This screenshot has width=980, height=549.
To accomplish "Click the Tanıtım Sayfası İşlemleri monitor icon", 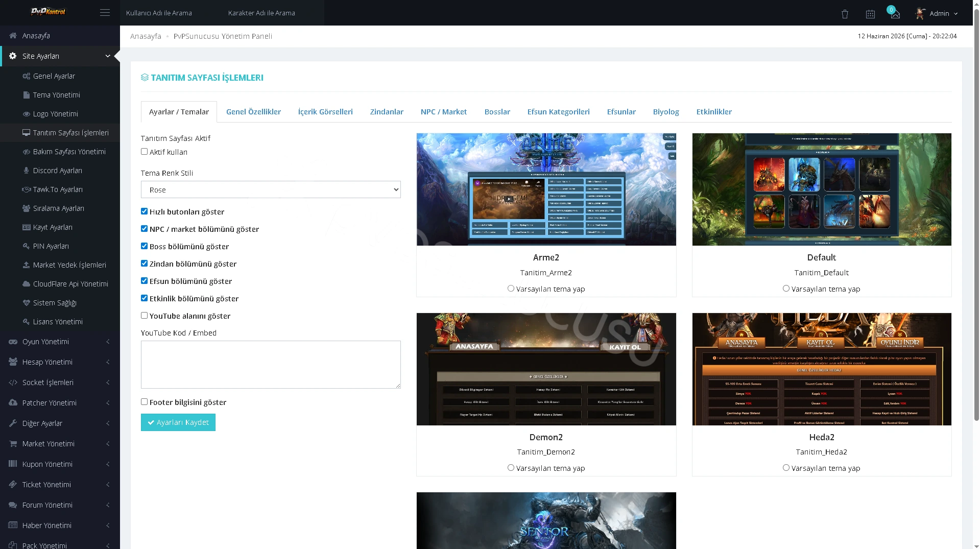I will (27, 133).
